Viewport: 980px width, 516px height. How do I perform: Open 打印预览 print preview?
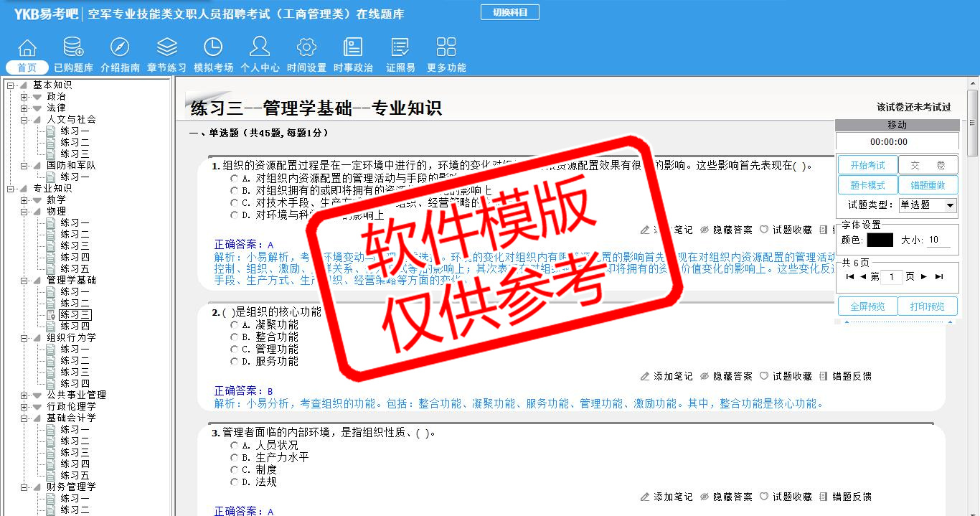coord(928,306)
